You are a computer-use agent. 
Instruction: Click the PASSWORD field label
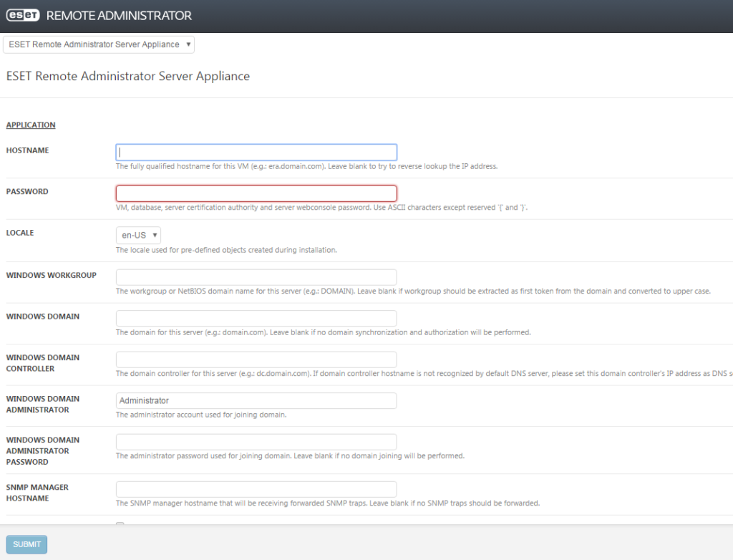coord(27,191)
